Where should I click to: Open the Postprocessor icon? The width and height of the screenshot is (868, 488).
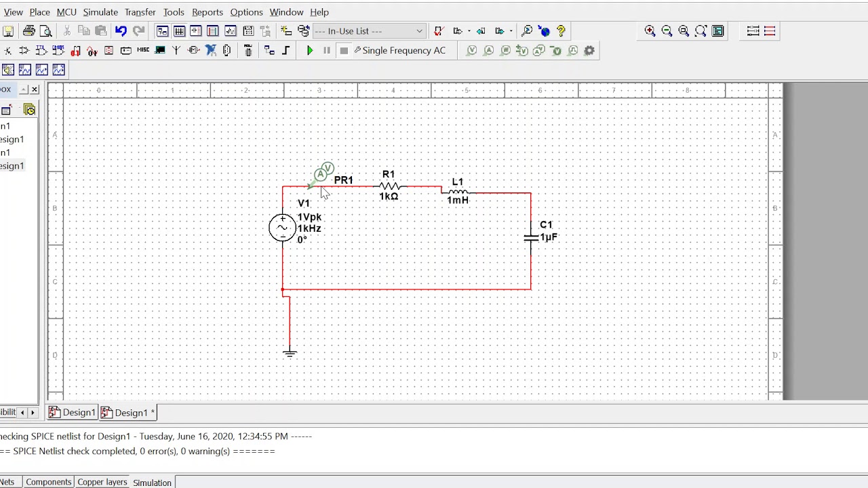[248, 31]
